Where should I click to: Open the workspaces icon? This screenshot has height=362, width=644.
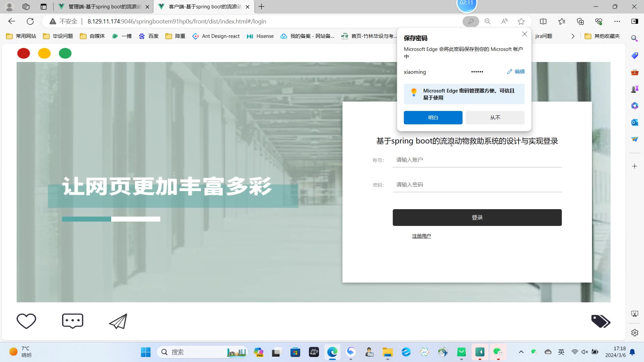(26, 7)
